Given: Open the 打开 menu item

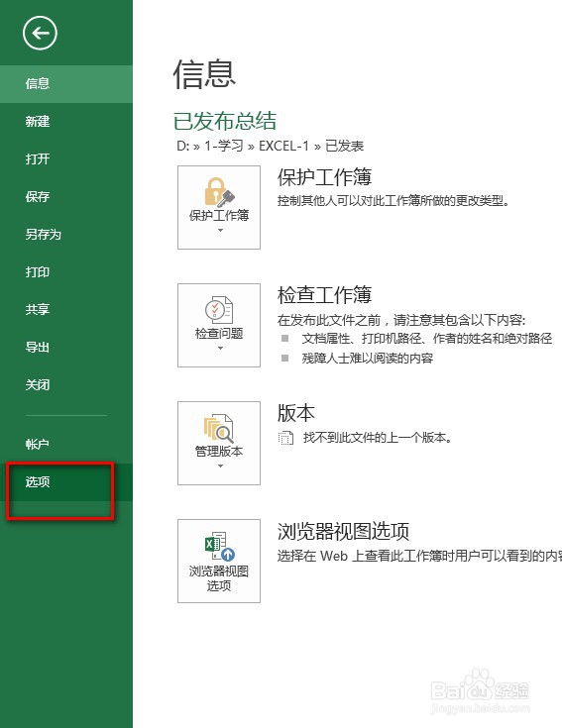Looking at the screenshot, I should 66,159.
